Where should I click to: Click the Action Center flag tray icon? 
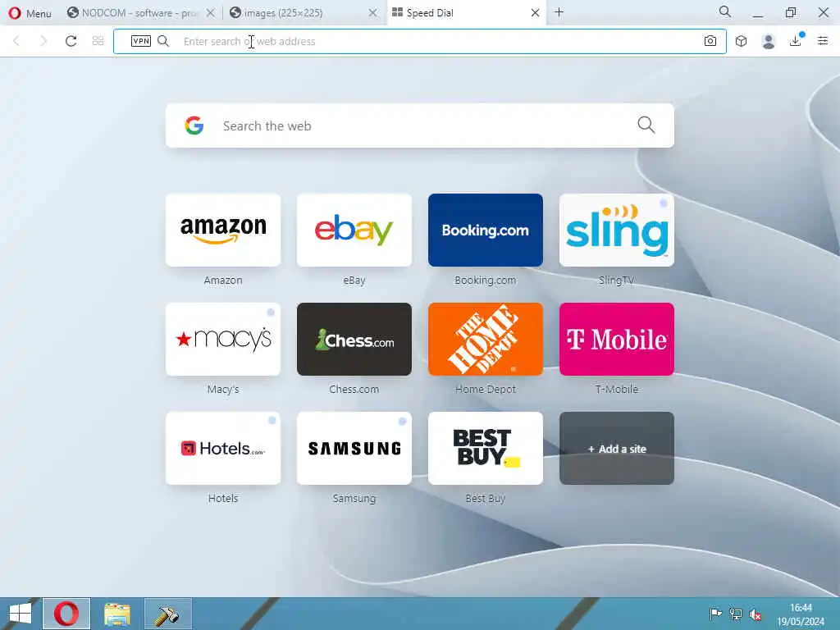point(715,614)
